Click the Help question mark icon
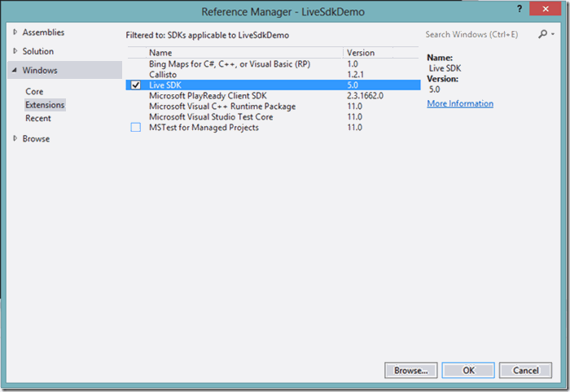 click(x=520, y=9)
